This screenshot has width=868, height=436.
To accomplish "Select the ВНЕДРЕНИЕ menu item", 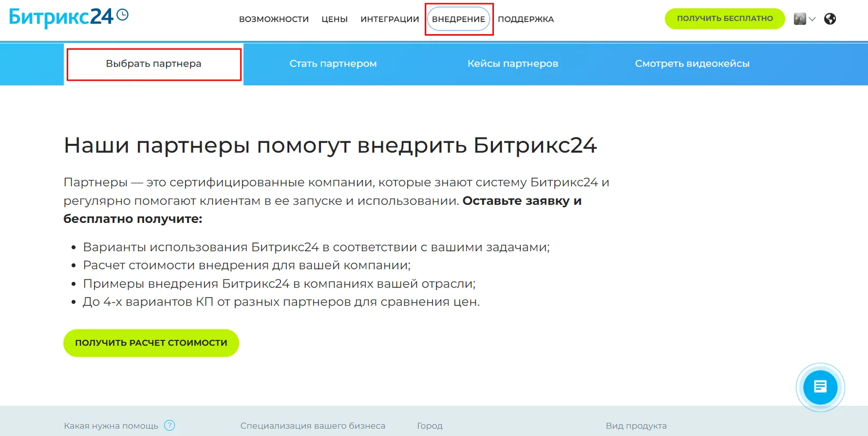I will tap(458, 19).
